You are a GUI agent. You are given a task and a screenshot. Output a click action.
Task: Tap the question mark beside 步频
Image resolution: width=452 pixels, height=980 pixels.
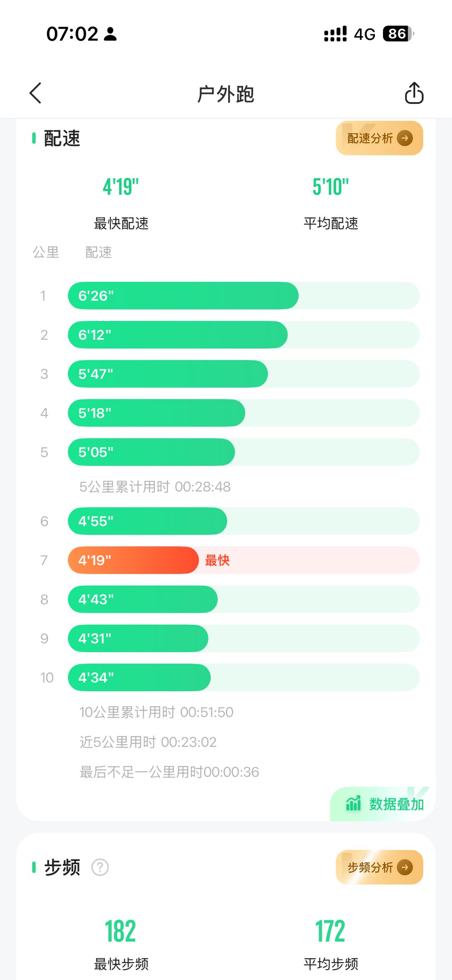tap(100, 867)
